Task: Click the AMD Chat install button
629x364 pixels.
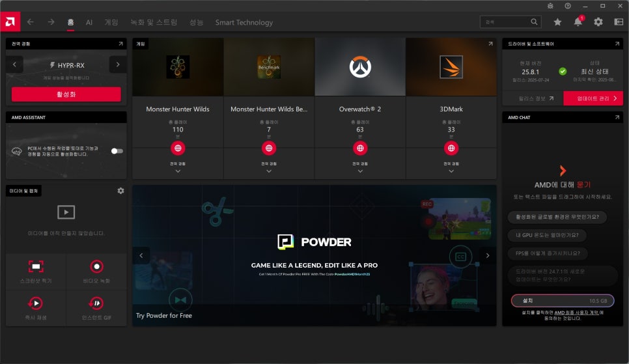Action: (x=563, y=301)
